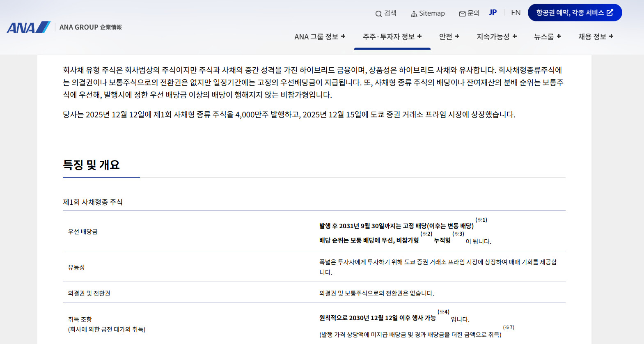Click the 누적형 bold text
Screen dimensions: 644x344
[x=442, y=240]
